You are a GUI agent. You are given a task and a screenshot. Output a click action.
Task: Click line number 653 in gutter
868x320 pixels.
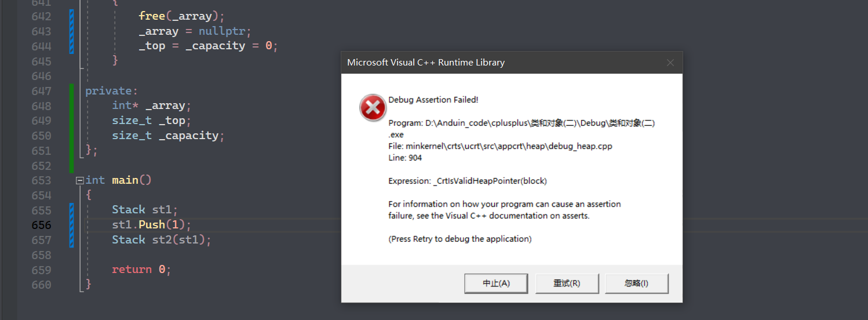pyautogui.click(x=41, y=180)
